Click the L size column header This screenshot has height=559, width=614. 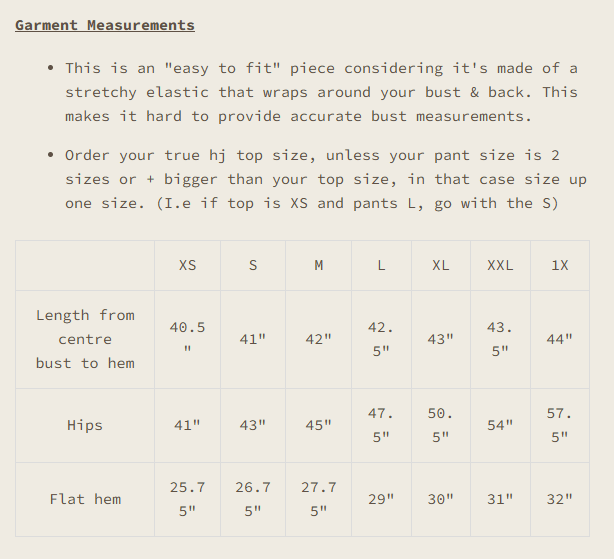[381, 265]
